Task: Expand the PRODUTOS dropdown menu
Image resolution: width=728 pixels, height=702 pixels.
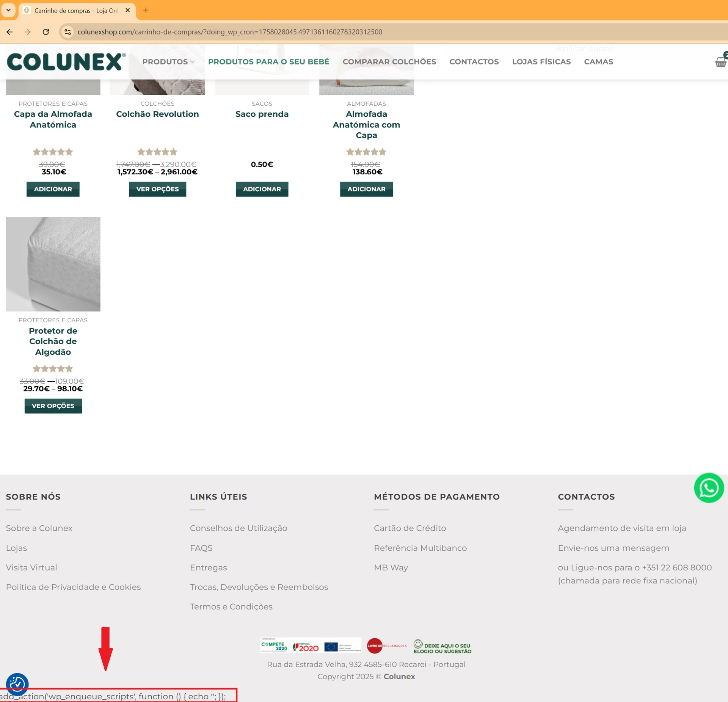Action: (167, 62)
